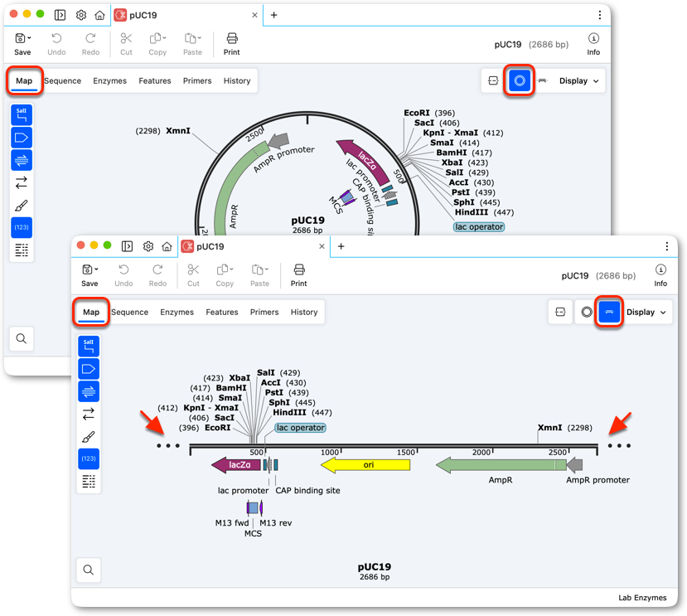Image resolution: width=687 pixels, height=616 pixels.
Task: Expand the Save dropdown in front window
Action: (96, 269)
